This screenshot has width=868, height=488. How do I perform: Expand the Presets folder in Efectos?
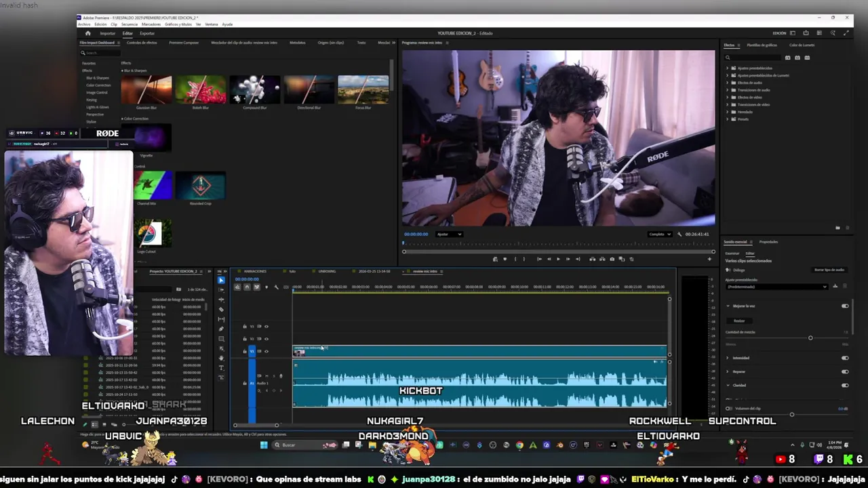tap(728, 119)
